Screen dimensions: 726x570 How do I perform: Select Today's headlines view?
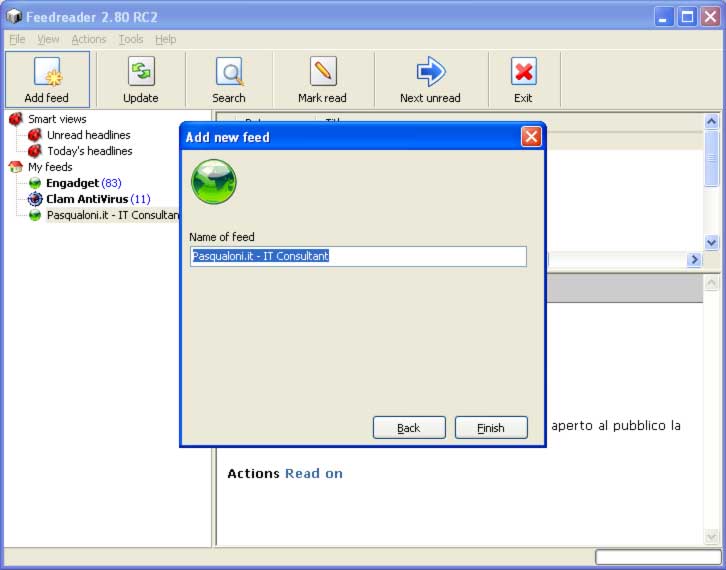90,151
